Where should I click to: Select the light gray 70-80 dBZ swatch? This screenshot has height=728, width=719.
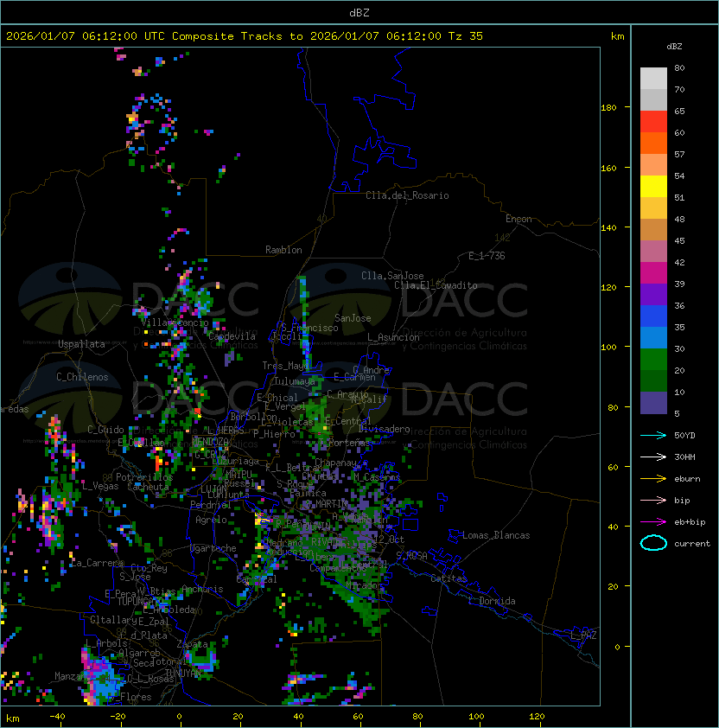click(x=653, y=78)
